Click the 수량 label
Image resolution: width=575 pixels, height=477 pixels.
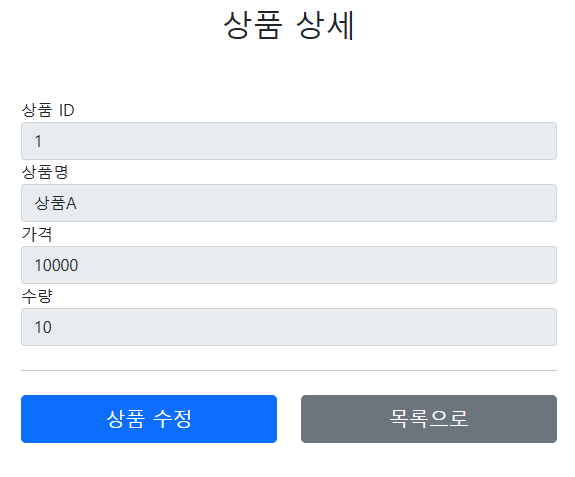[x=37, y=296]
